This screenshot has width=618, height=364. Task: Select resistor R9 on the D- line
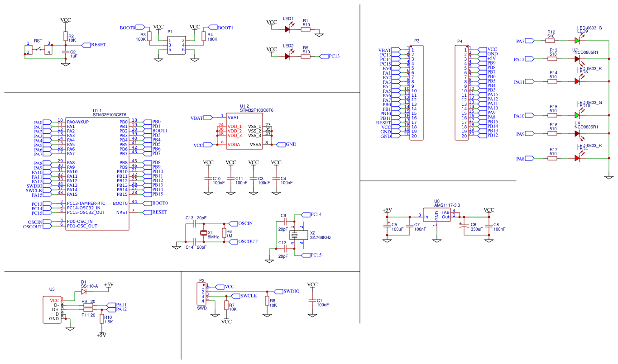tap(89, 305)
